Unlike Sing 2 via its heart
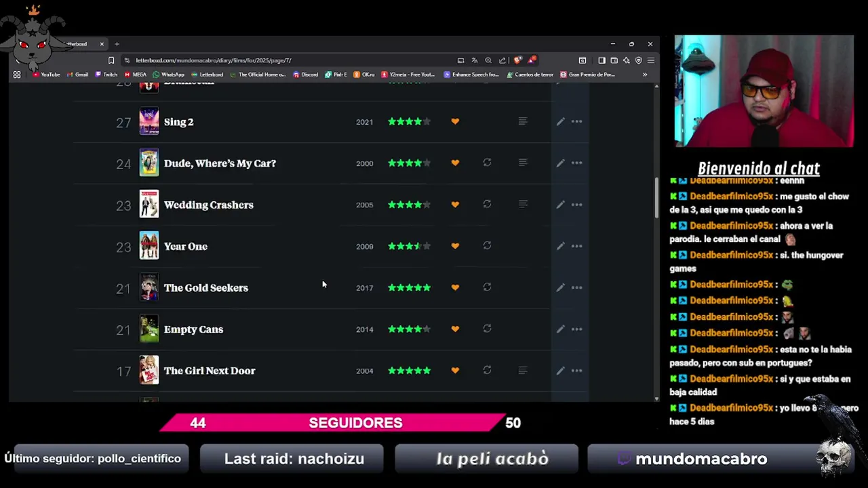The height and width of the screenshot is (488, 868). [455, 121]
